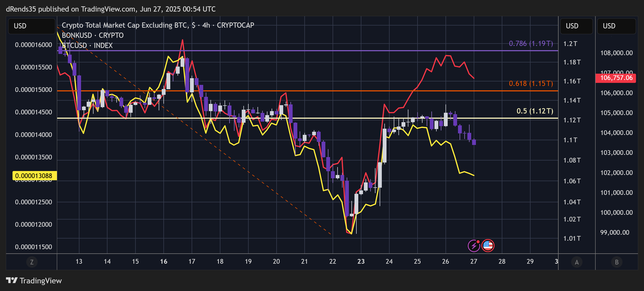Click the dRends35 published on TradingView.com header

click(x=111, y=9)
